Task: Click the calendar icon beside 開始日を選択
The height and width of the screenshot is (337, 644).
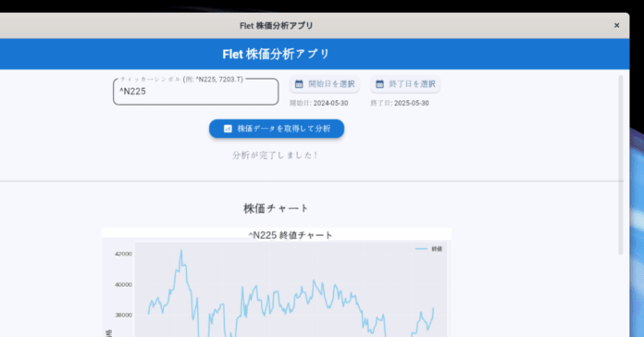Action: [299, 84]
